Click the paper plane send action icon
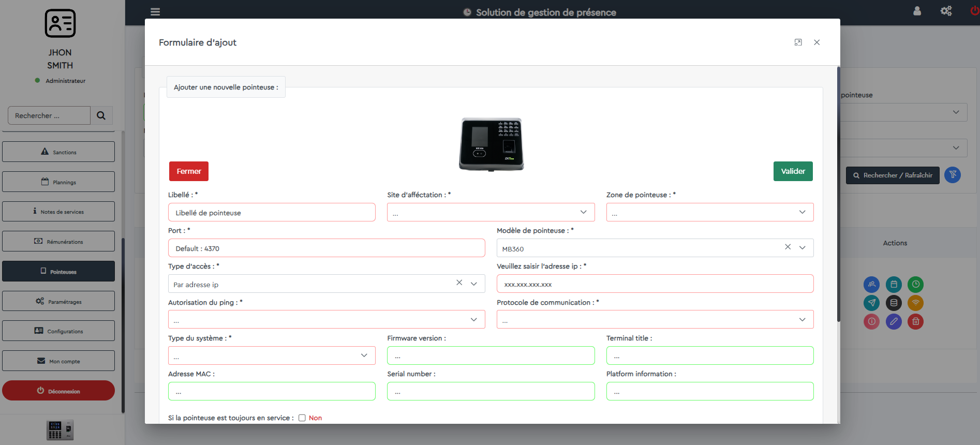 pyautogui.click(x=871, y=303)
